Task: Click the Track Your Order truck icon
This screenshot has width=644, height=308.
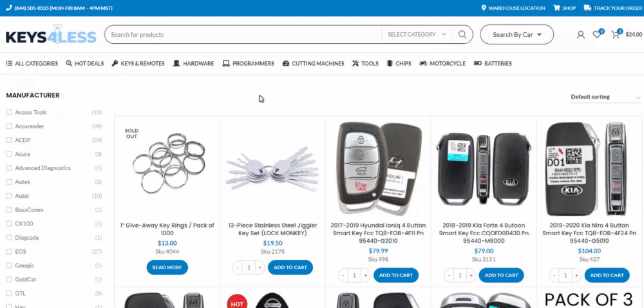Action: (587, 8)
